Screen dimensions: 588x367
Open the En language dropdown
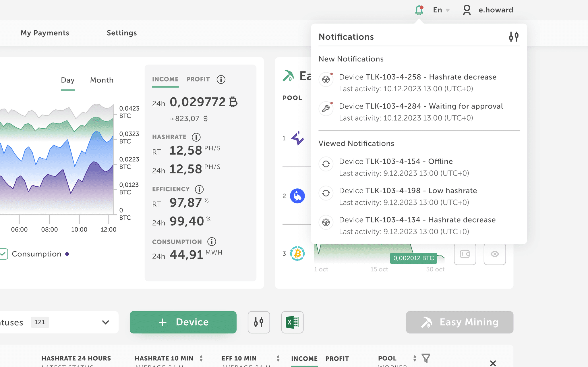[x=441, y=10]
